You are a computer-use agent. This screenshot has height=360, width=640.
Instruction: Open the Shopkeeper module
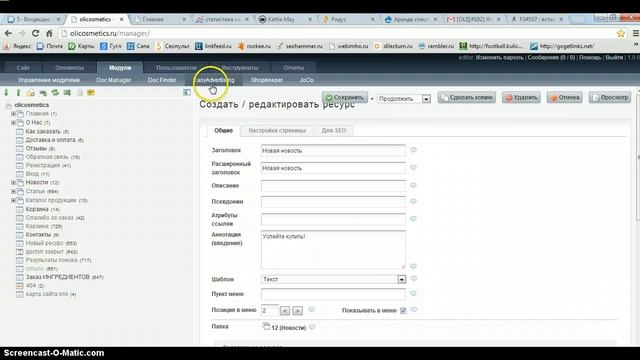267,80
